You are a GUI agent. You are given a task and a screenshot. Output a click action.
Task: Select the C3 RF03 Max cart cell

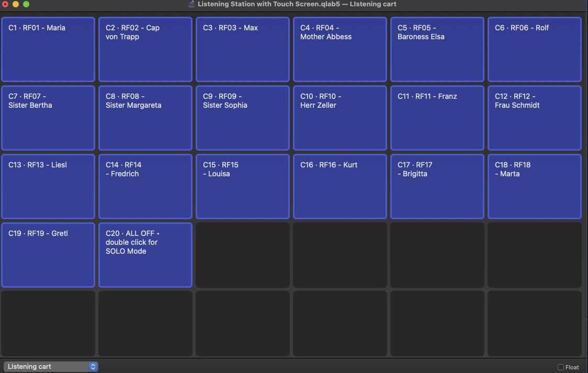243,50
